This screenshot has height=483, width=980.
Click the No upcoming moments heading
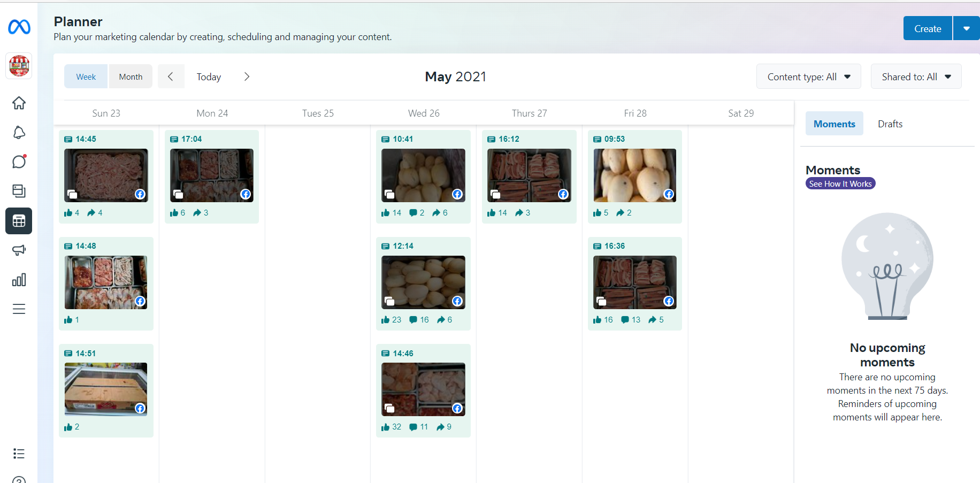pyautogui.click(x=887, y=355)
